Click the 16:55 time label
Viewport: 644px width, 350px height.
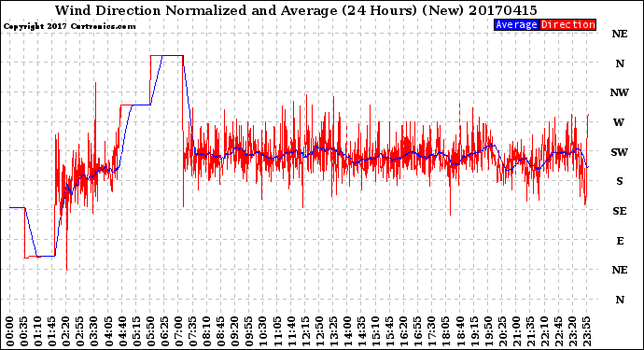(x=417, y=331)
